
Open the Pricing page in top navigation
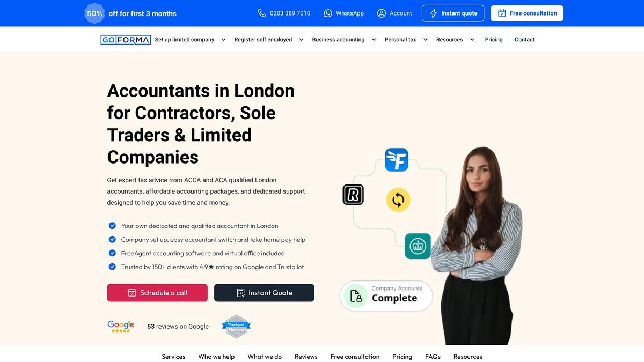(494, 40)
